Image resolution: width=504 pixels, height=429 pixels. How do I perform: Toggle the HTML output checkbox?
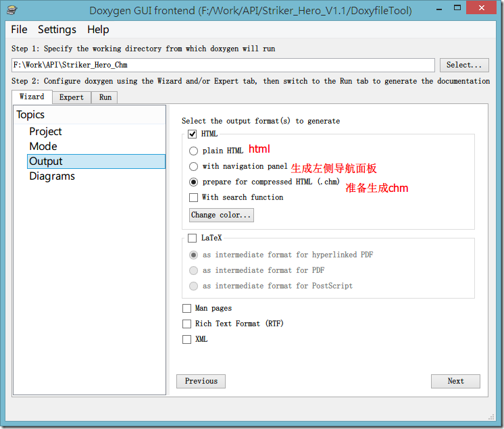193,134
